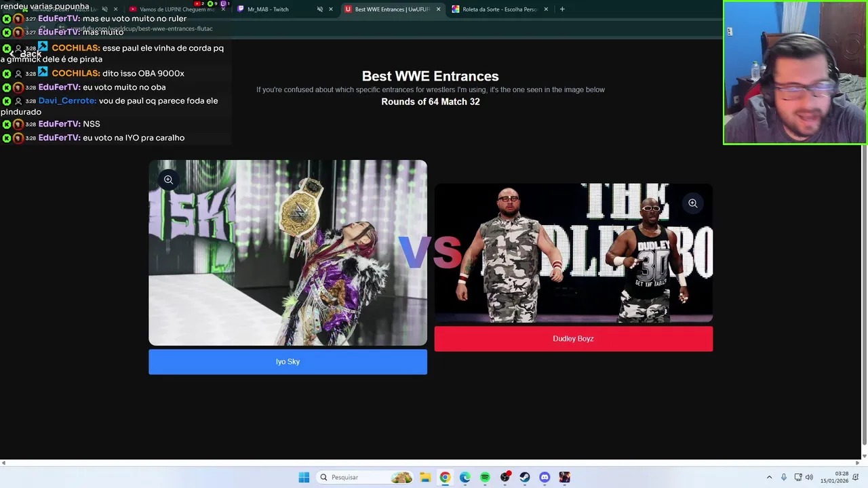
Task: Zoom into the Dudley Boyz image
Action: [x=692, y=203]
